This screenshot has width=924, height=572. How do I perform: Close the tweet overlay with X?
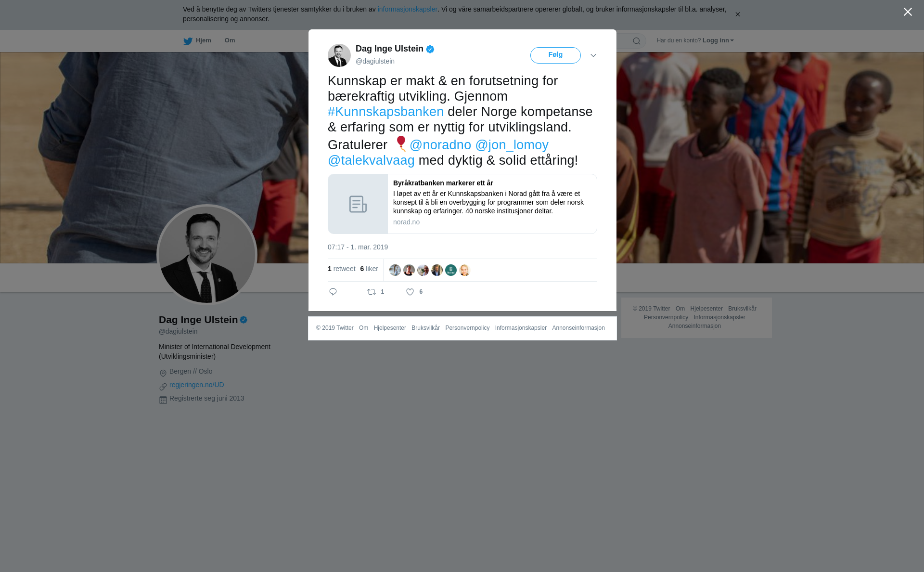click(908, 12)
